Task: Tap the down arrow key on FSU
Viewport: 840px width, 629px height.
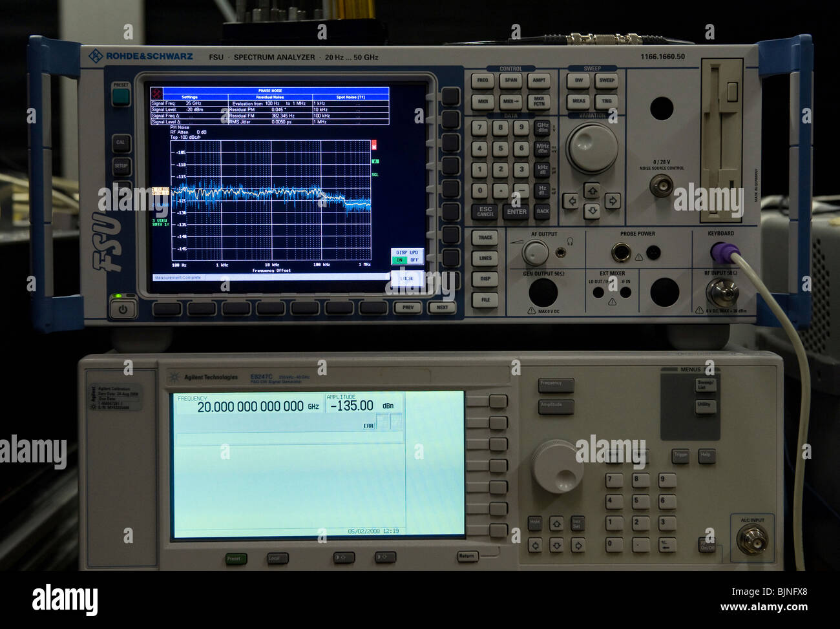Action: [592, 211]
